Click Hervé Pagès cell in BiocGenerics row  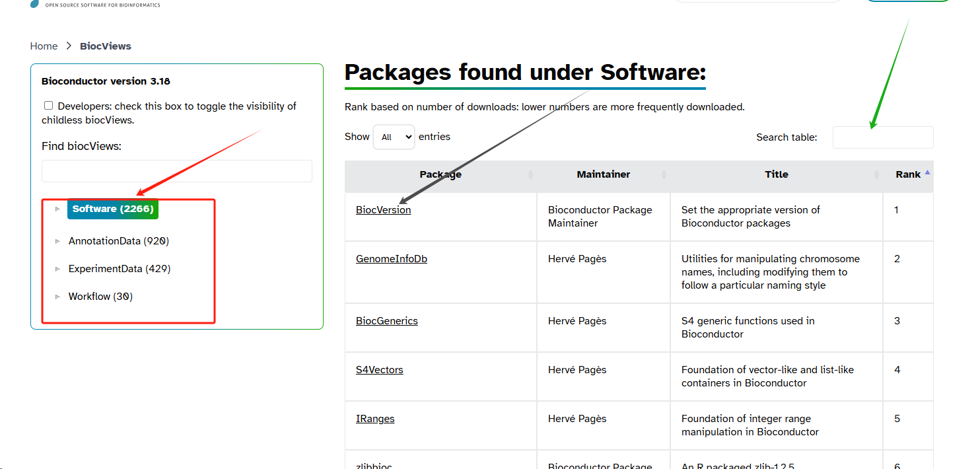point(604,328)
